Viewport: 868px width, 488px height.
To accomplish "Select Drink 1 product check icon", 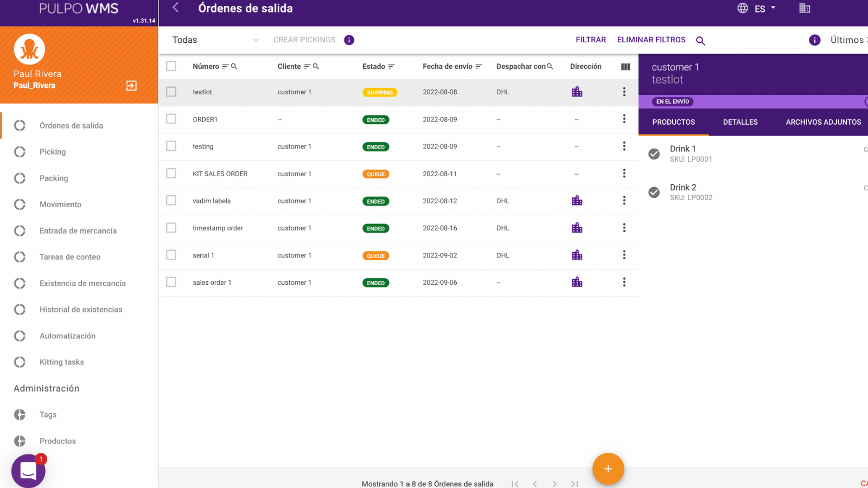I will point(654,154).
